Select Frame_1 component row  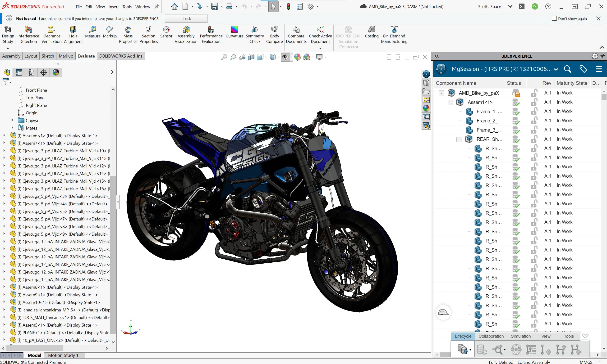point(489,112)
